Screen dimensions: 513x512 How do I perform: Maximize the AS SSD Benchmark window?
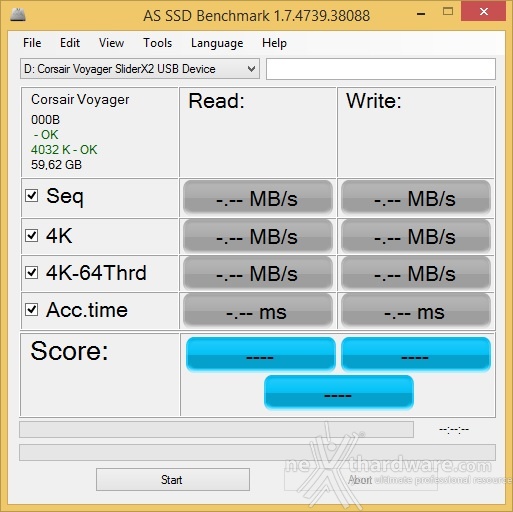coord(448,12)
